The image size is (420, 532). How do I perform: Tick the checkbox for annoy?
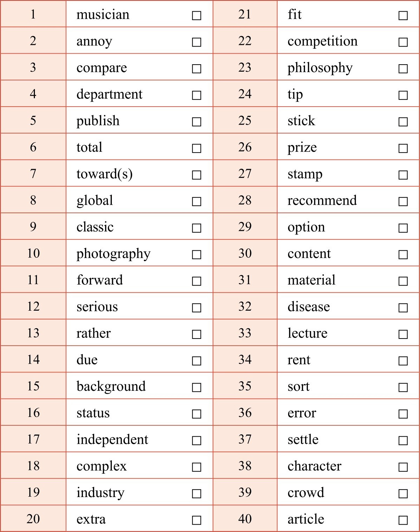(196, 42)
